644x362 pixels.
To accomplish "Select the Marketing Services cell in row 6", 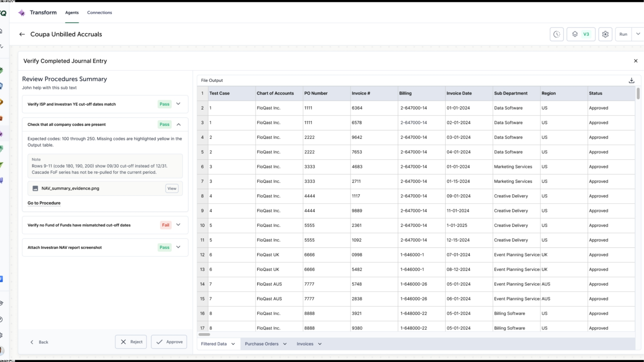I will click(x=517, y=167).
